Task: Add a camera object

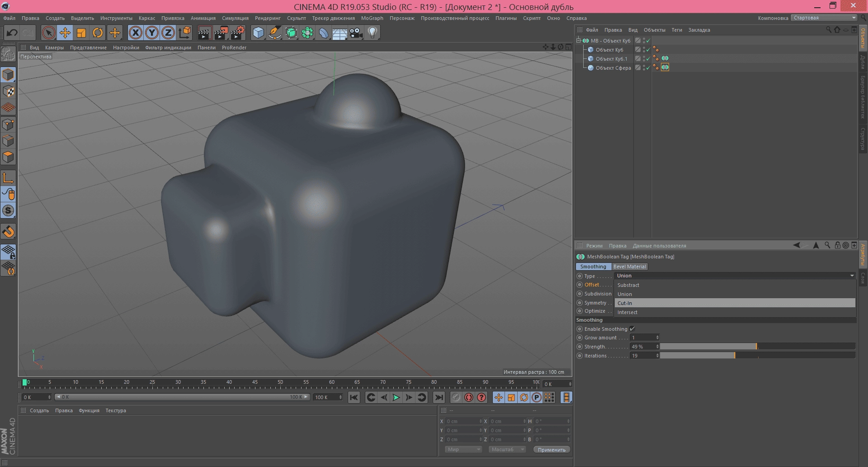Action: (356, 33)
